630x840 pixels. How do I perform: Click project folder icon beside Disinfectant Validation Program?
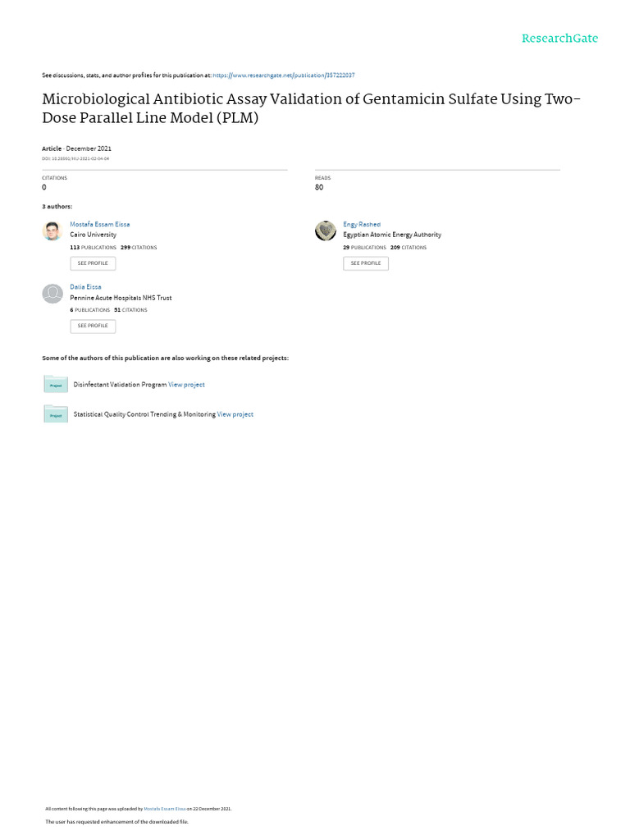(x=56, y=384)
